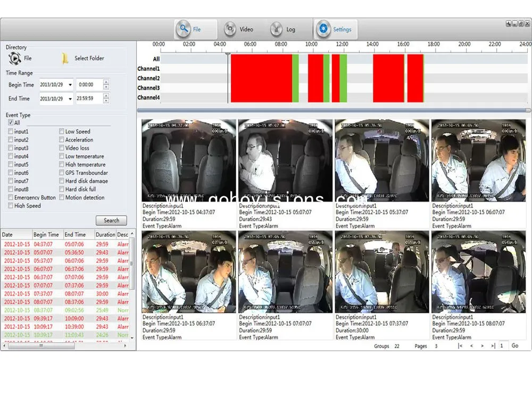Open the File search panel icon
This screenshot has width=532, height=399.
(x=183, y=29)
